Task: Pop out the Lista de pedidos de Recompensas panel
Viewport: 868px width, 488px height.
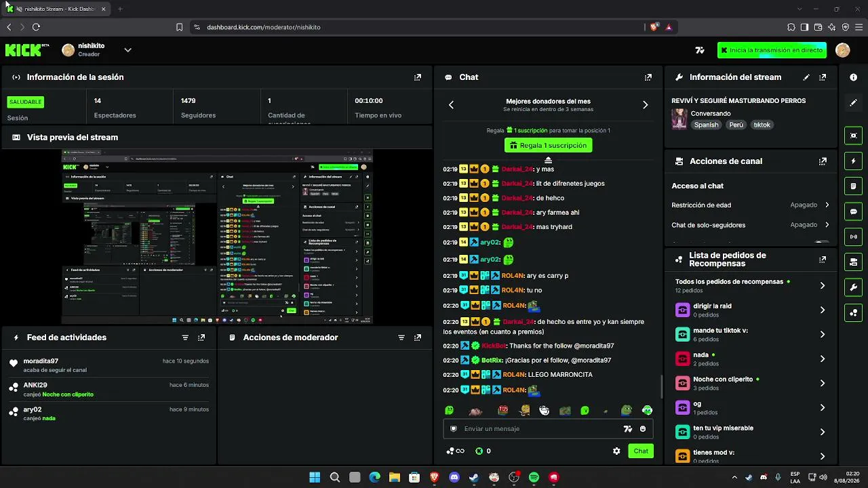Action: point(823,260)
